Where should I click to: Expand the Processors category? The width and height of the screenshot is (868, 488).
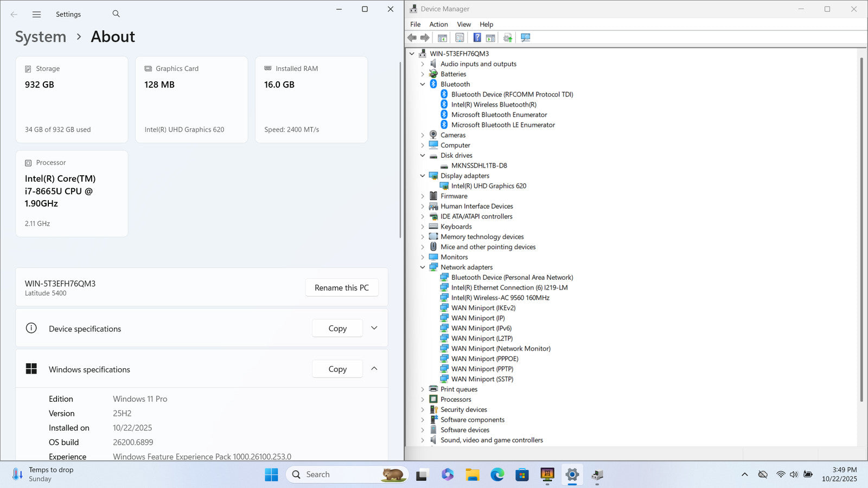pyautogui.click(x=423, y=400)
